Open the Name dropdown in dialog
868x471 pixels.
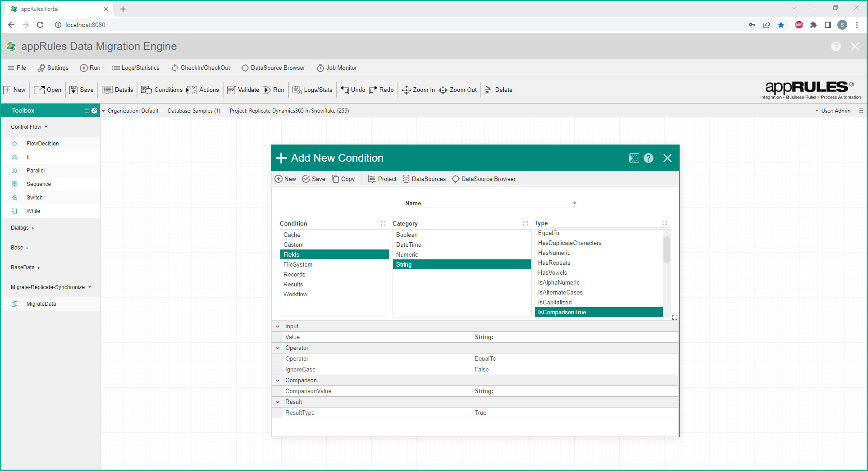tap(575, 204)
